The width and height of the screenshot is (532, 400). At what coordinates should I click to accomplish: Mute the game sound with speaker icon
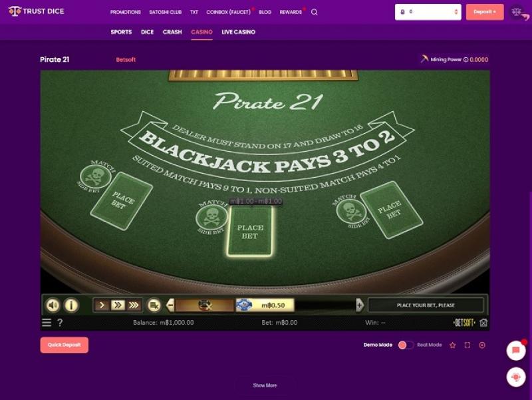53,305
